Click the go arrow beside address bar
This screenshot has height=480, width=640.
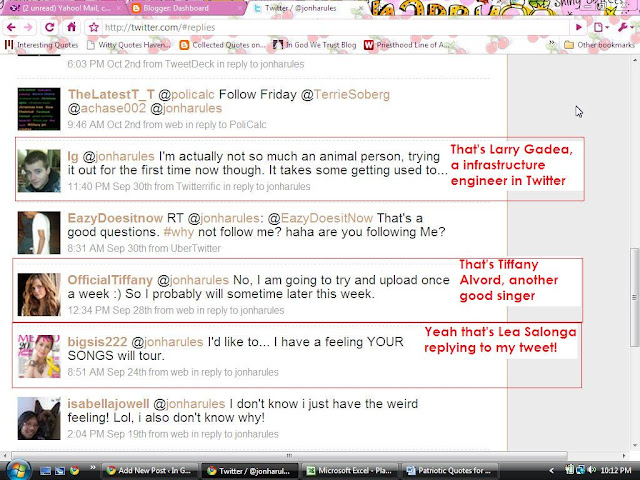click(579, 27)
